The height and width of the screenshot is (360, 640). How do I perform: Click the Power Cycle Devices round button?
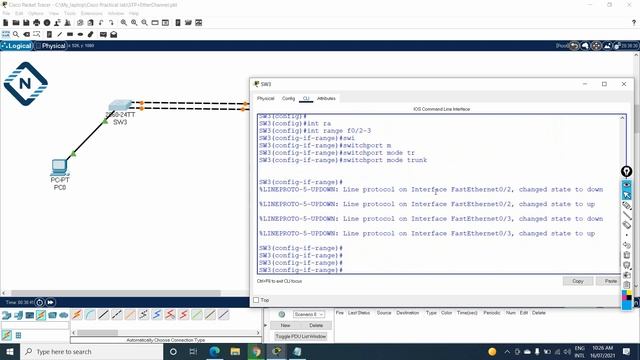click(40, 302)
